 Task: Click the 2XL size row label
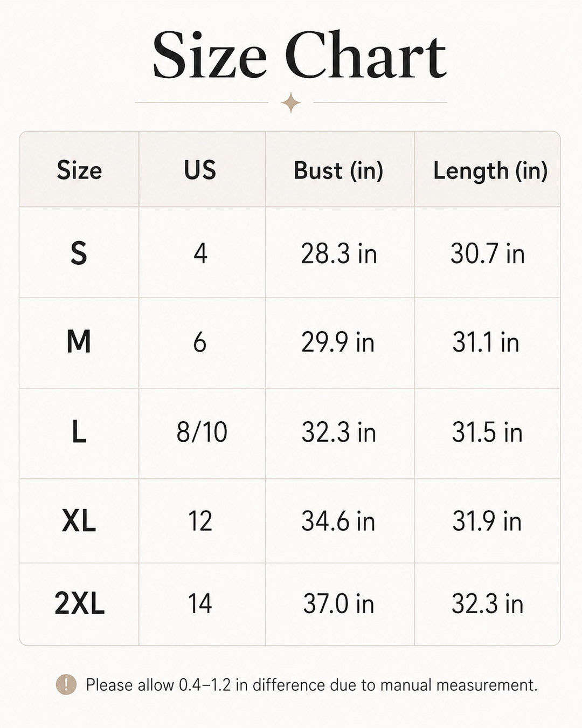click(x=79, y=603)
